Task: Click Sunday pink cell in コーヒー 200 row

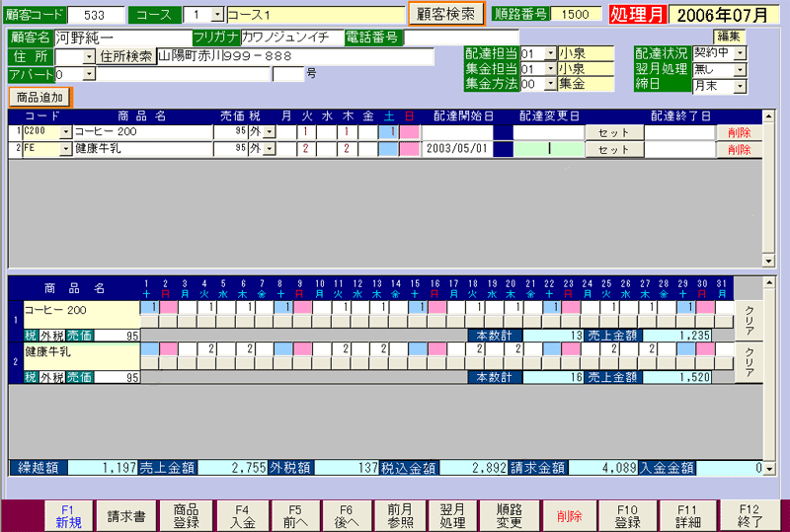Action: (409, 132)
